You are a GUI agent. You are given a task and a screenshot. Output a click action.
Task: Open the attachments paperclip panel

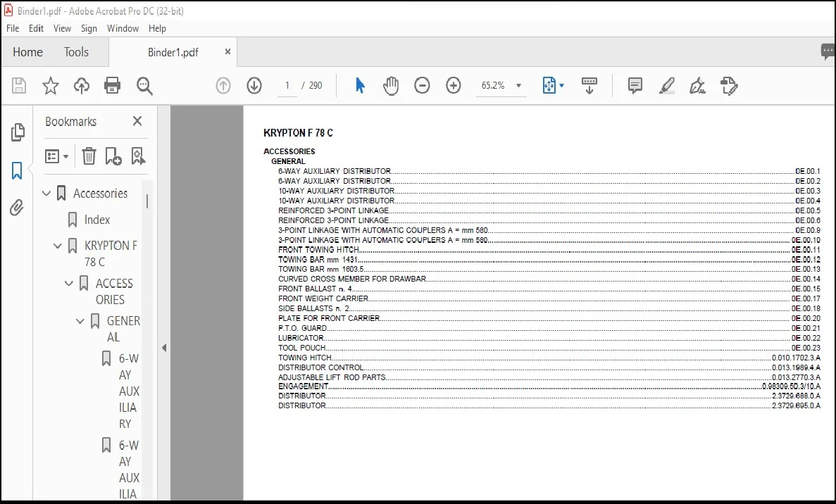17,207
